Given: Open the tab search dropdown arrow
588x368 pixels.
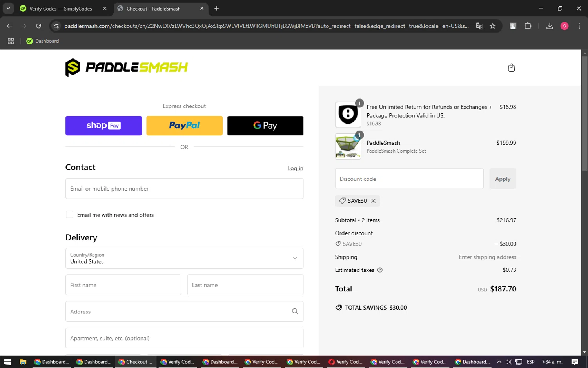Looking at the screenshot, I should tap(8, 8).
